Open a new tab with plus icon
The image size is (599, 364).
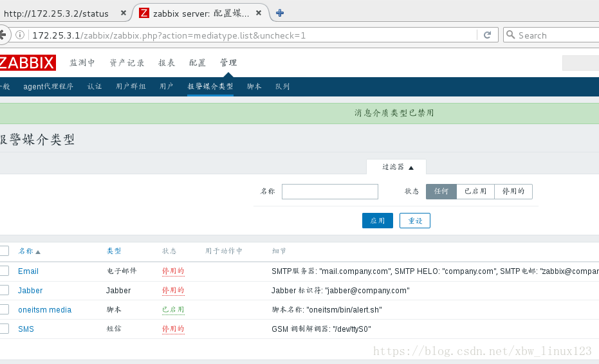click(x=280, y=13)
